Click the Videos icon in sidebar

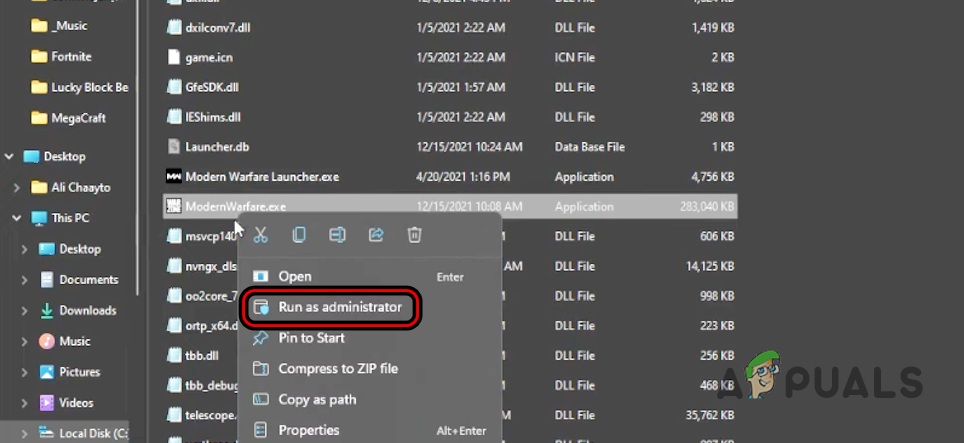tap(47, 403)
